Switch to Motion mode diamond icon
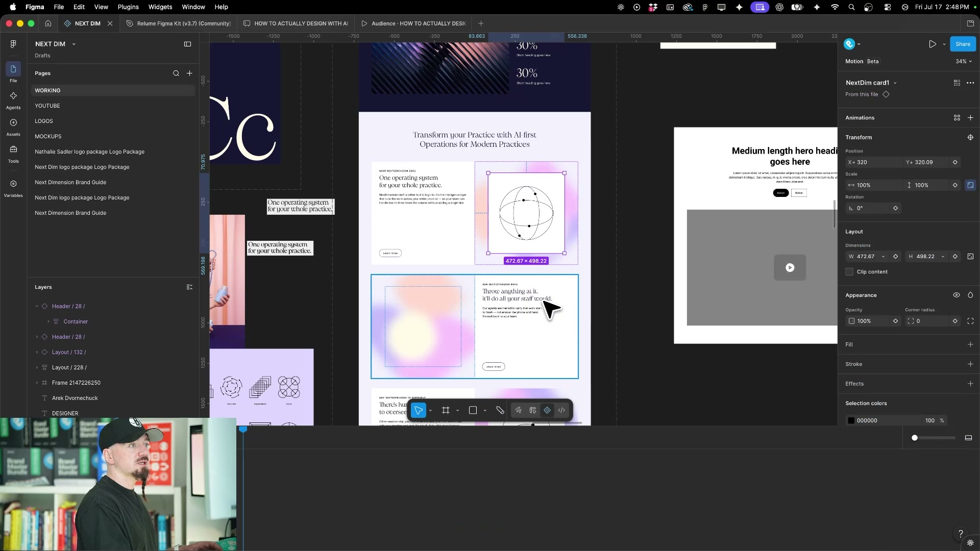The image size is (980, 551). [547, 410]
